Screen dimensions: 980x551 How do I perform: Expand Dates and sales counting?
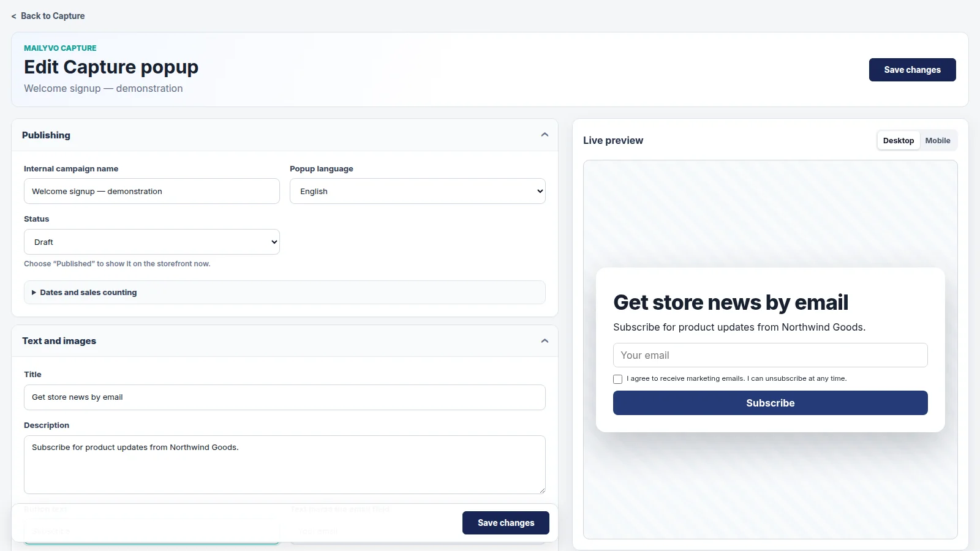point(285,293)
